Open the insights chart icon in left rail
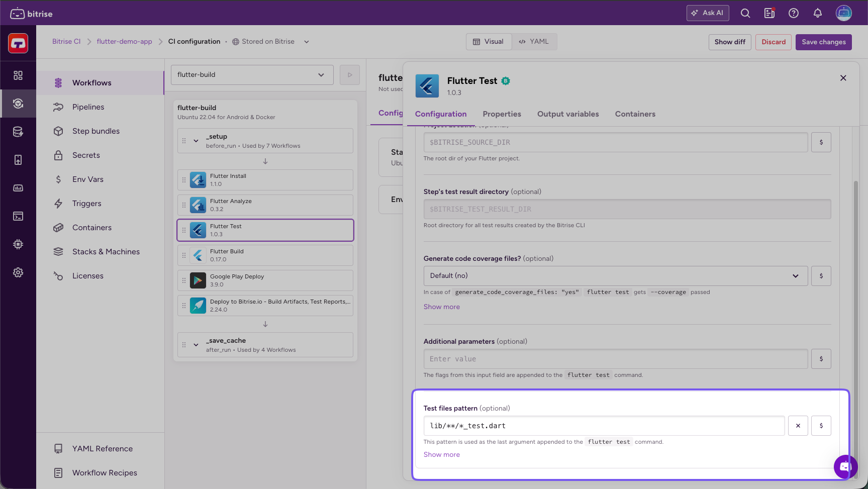 (18, 188)
